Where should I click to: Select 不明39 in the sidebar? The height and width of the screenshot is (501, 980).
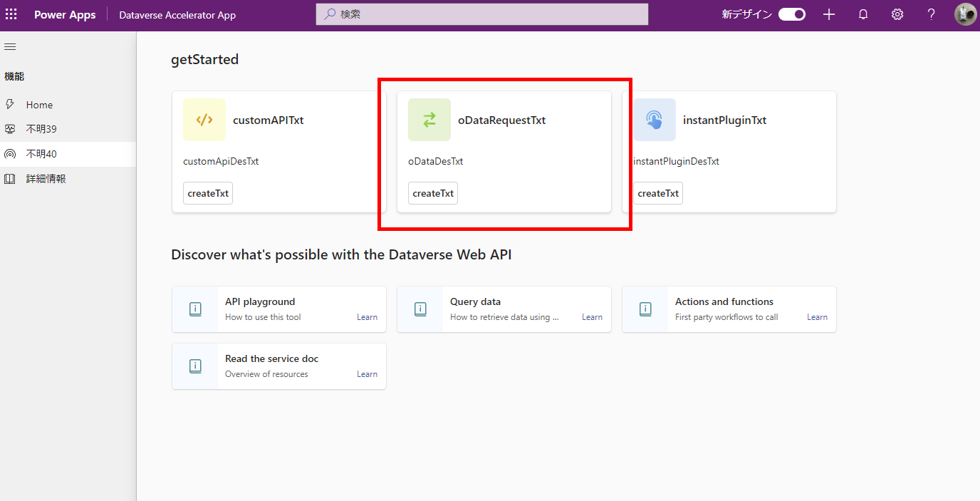click(43, 129)
